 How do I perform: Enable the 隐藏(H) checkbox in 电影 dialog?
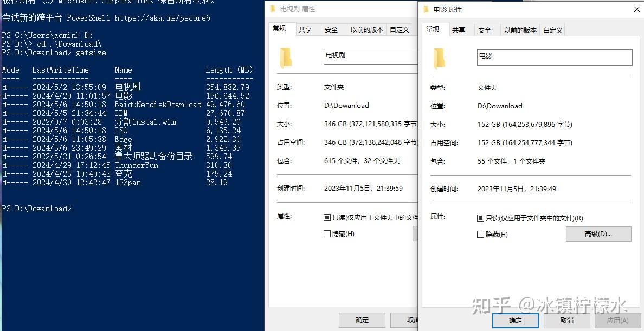479,233
